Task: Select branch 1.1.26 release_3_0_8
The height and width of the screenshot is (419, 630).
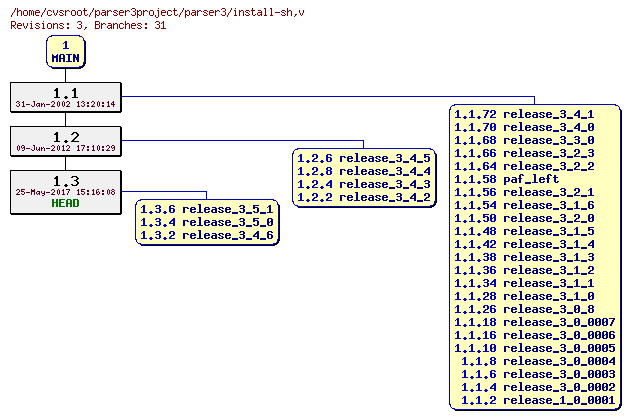Action: coord(524,309)
